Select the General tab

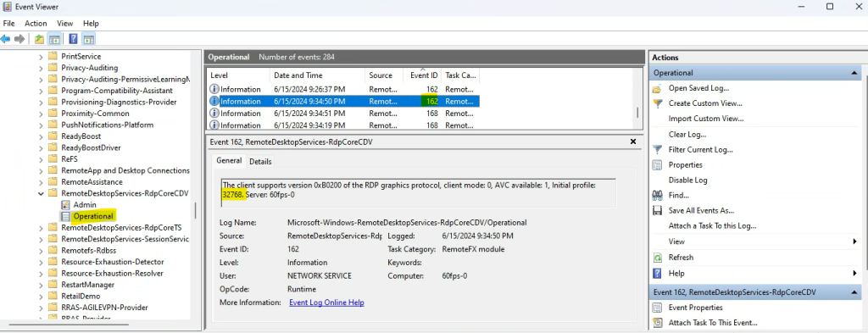(229, 160)
